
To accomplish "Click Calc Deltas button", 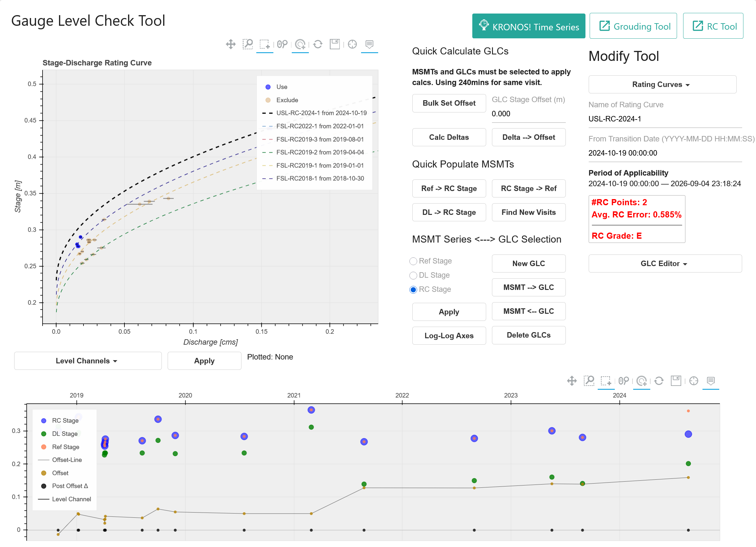I will [x=449, y=138].
